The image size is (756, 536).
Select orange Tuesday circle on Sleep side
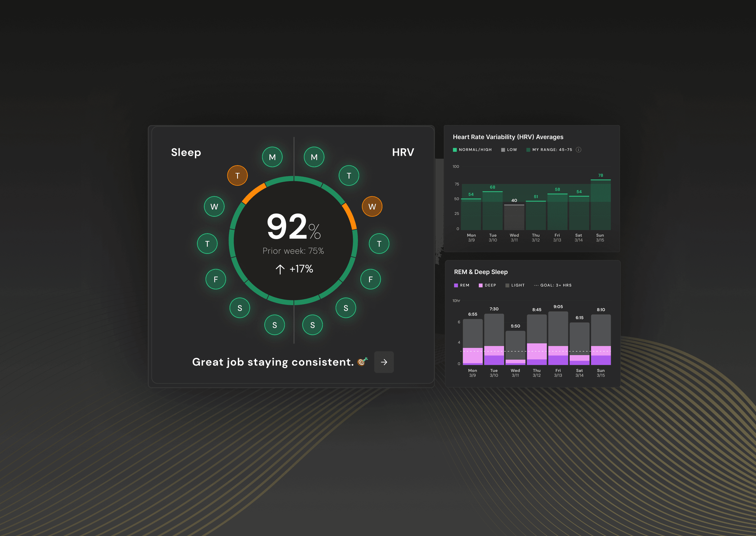[237, 176]
